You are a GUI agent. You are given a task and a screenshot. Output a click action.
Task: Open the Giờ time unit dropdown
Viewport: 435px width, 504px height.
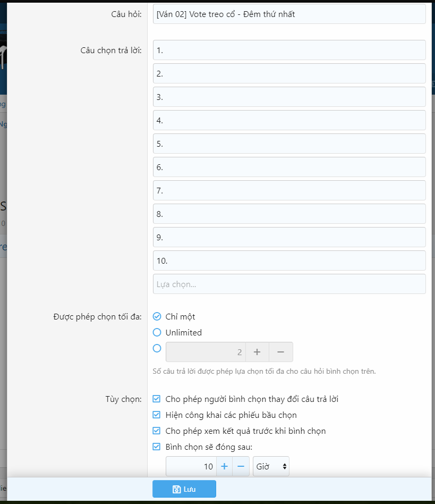click(x=271, y=466)
